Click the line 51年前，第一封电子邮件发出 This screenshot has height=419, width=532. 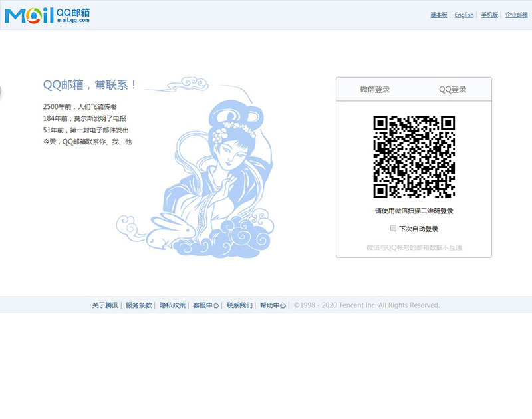(x=86, y=130)
